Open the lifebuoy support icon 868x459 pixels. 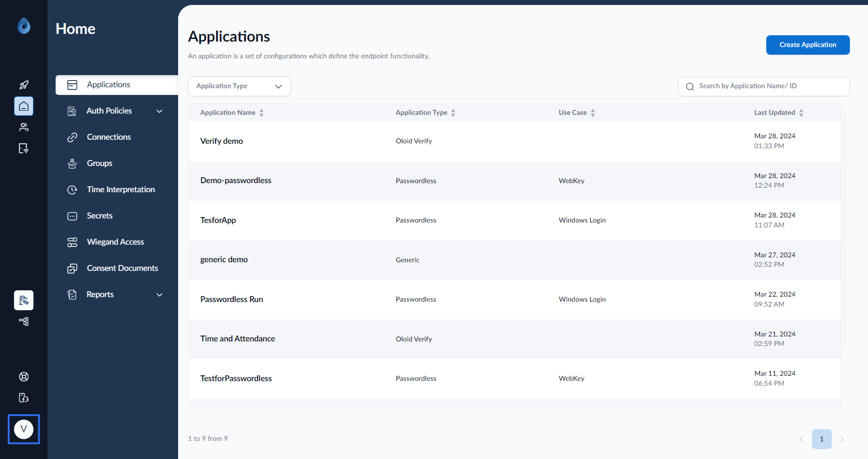click(24, 377)
